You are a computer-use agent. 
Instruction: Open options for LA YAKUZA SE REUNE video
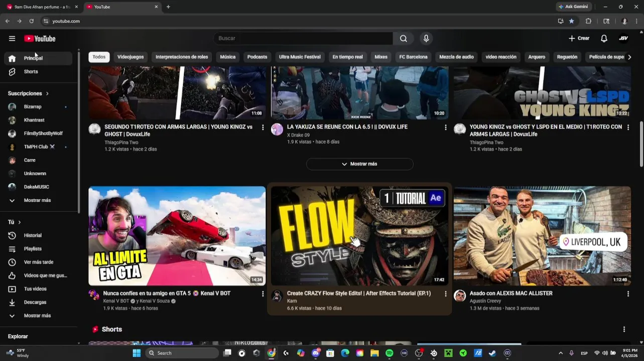click(445, 127)
